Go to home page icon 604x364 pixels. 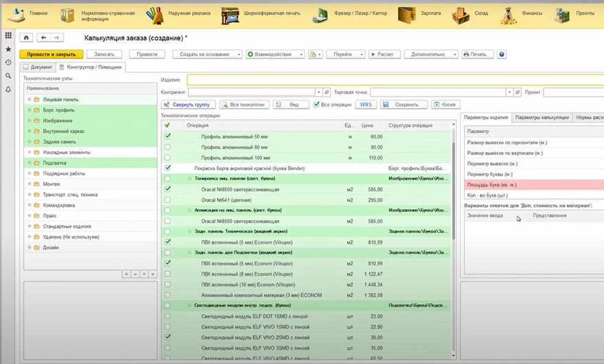click(x=26, y=37)
